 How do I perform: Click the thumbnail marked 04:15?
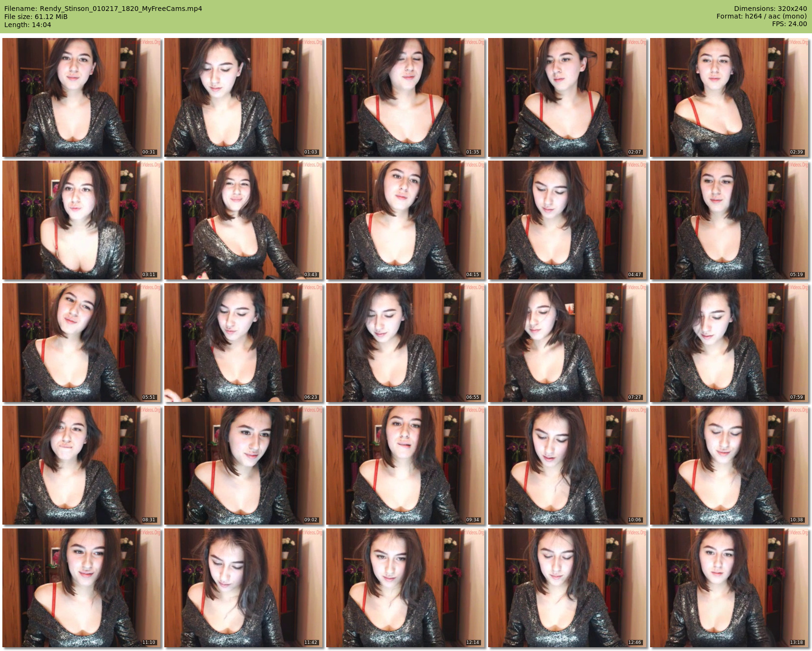(x=406, y=220)
